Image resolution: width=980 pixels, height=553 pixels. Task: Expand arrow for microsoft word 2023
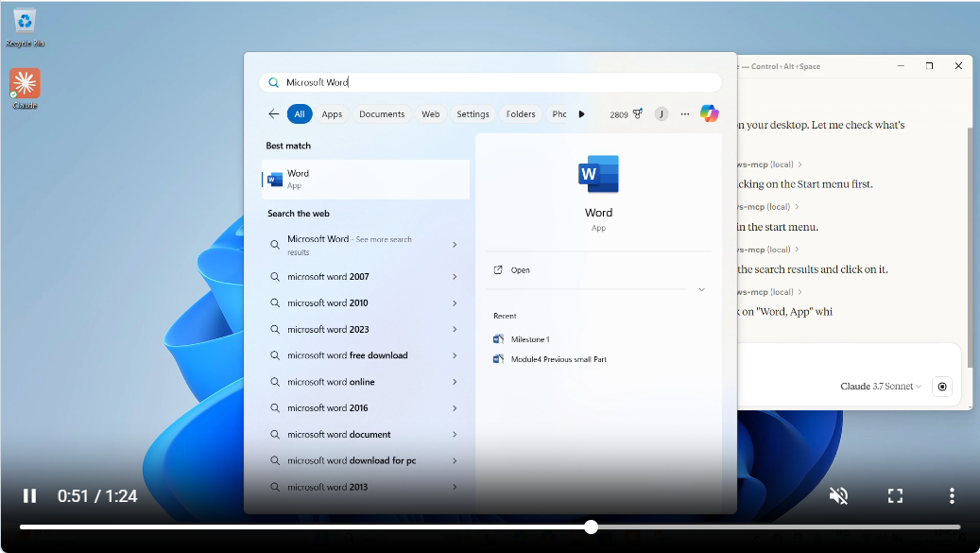455,329
